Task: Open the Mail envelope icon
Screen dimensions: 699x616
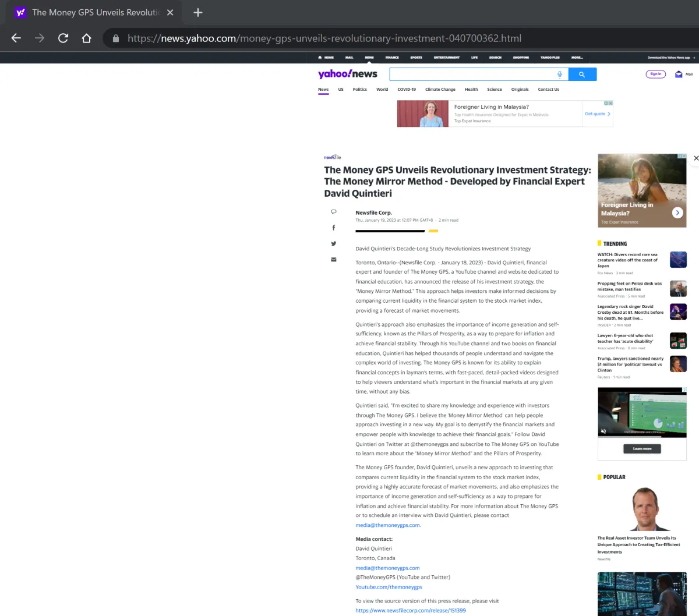Action: (679, 74)
